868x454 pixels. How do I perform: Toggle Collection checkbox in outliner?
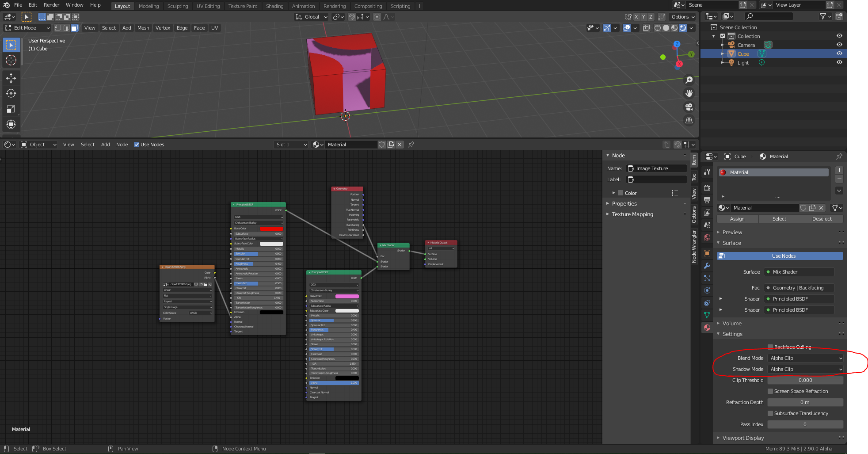(x=723, y=36)
